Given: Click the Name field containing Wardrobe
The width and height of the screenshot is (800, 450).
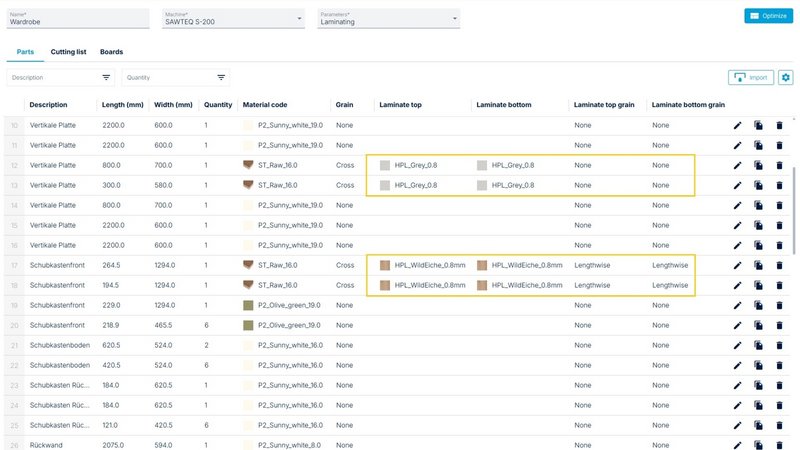Looking at the screenshot, I should 75,19.
